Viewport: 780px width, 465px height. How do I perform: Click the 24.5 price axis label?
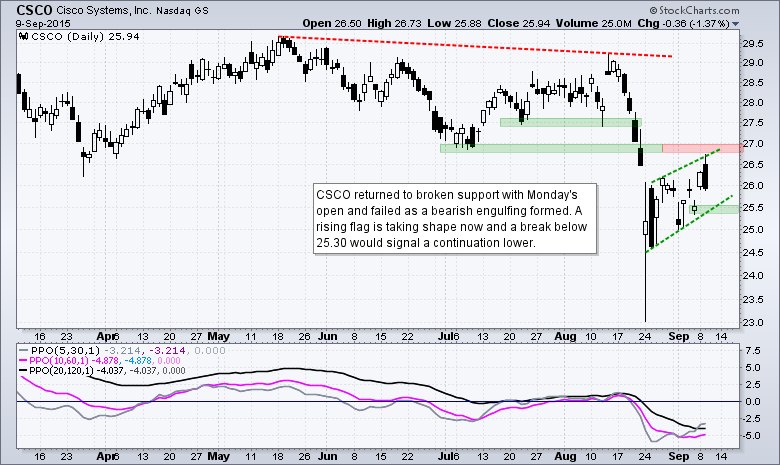753,253
